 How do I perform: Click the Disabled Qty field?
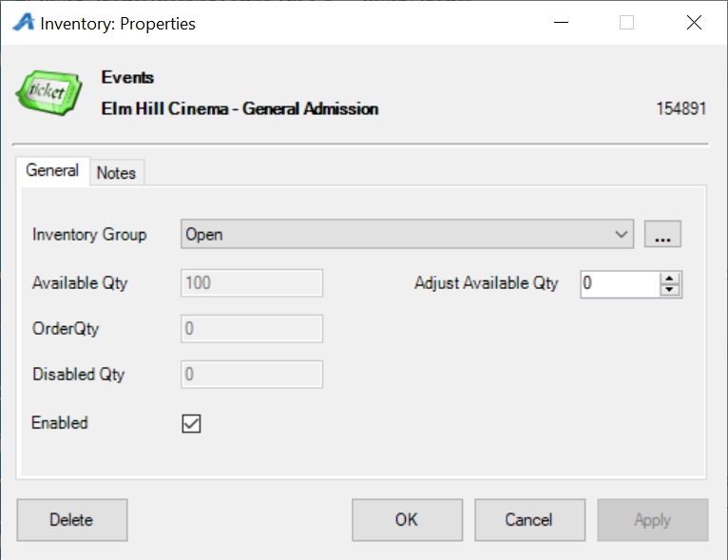pos(252,375)
